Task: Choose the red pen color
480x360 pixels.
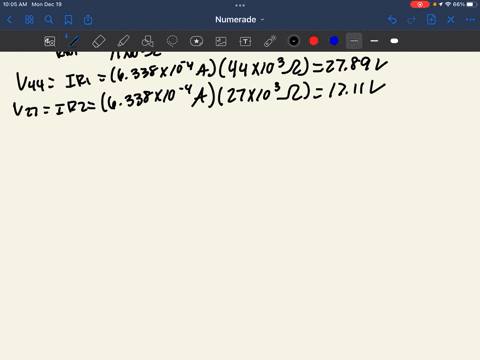Action: point(314,41)
